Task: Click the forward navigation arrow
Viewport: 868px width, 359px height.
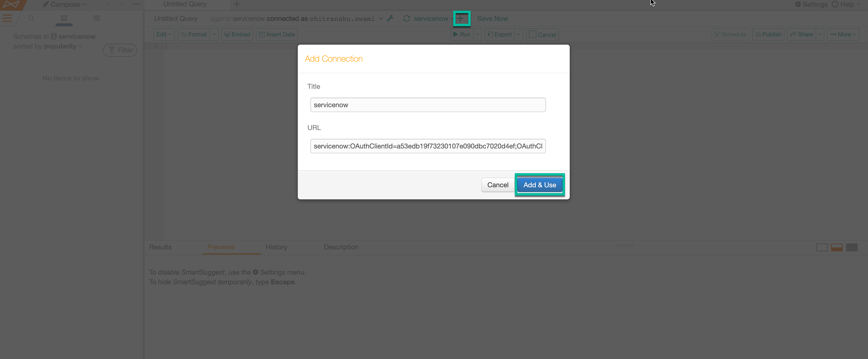Action: tap(122, 4)
